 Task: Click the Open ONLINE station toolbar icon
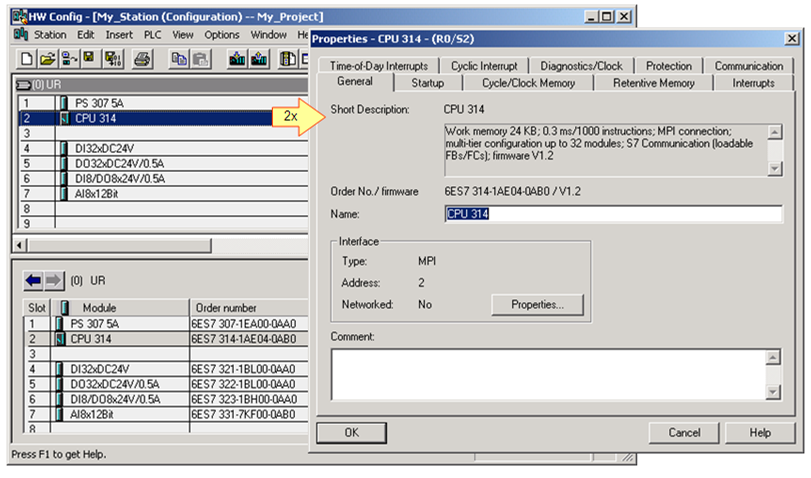pos(69,59)
